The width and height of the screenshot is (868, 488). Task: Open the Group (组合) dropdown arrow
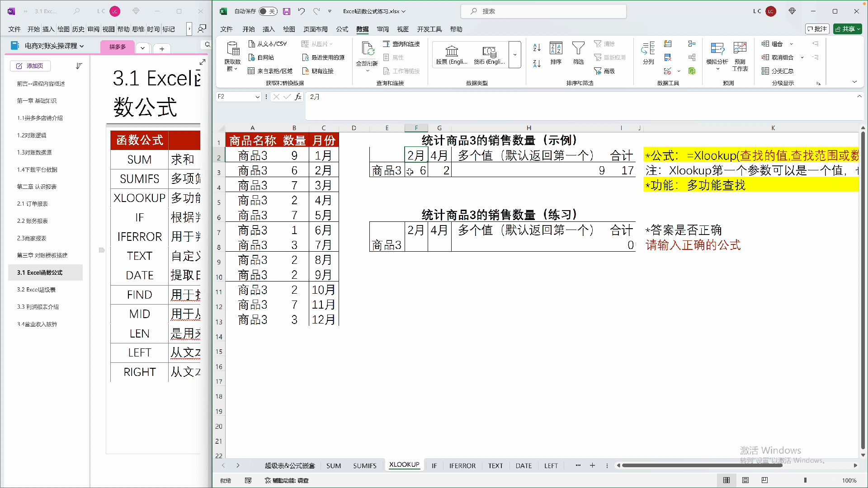pos(791,44)
